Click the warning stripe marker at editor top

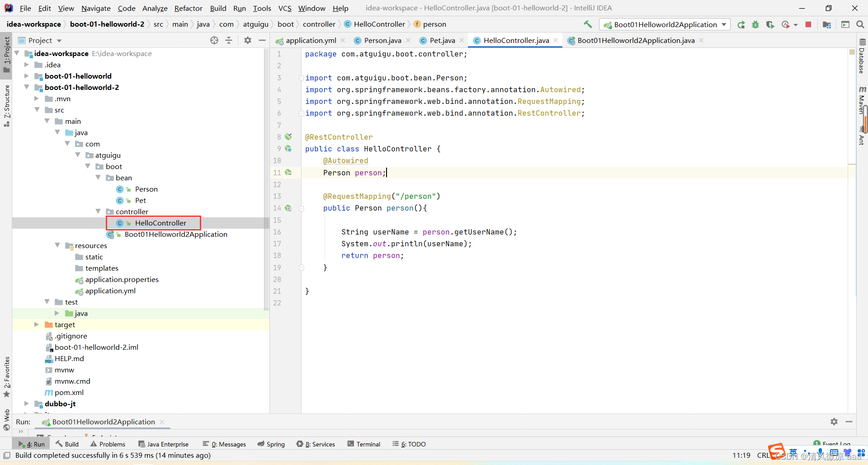[x=852, y=52]
